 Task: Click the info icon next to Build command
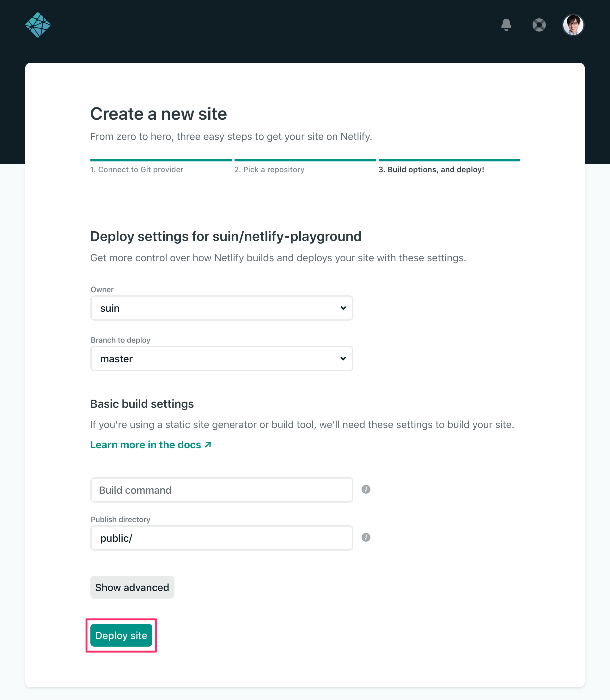tap(366, 489)
